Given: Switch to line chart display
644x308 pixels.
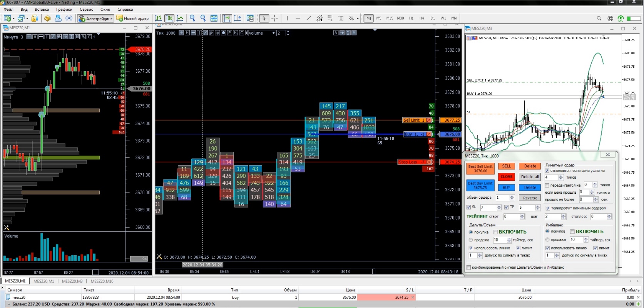Looking at the screenshot, I should pos(180,18).
